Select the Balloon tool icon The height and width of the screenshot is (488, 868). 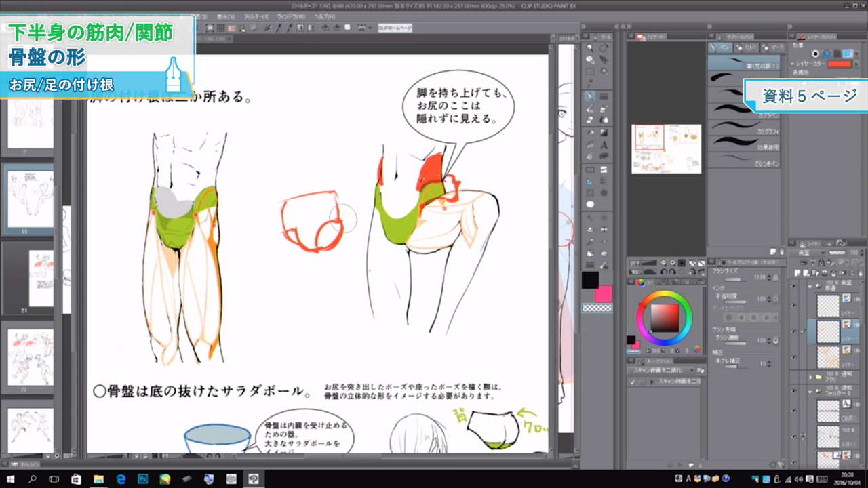[x=590, y=204]
